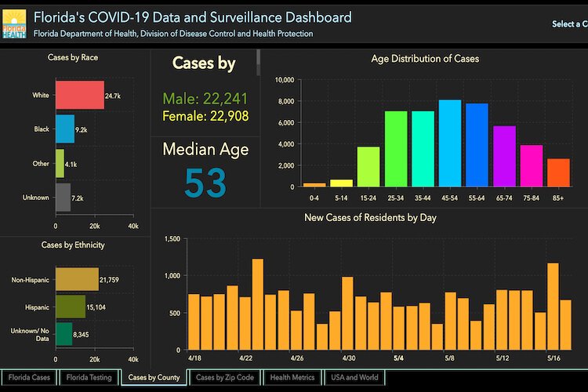Screen dimensions: 588x392
Task: Click the red White race bar
Action: click(x=78, y=96)
